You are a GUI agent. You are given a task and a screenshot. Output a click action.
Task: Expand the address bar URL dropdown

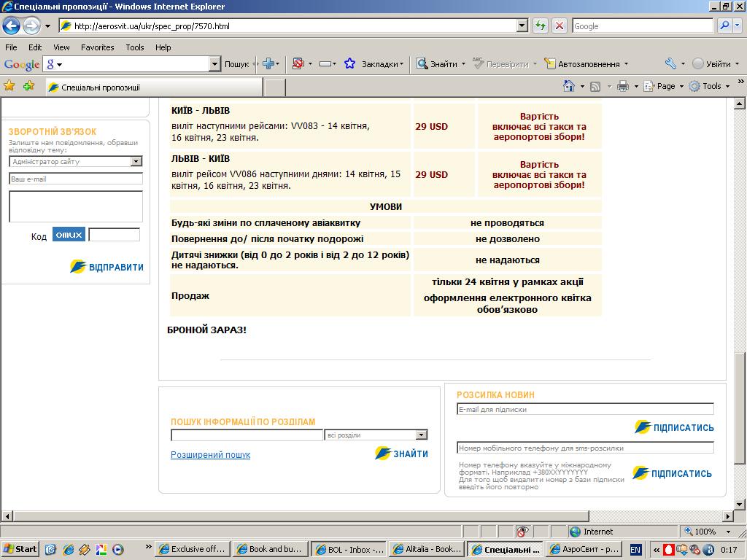coord(522,26)
